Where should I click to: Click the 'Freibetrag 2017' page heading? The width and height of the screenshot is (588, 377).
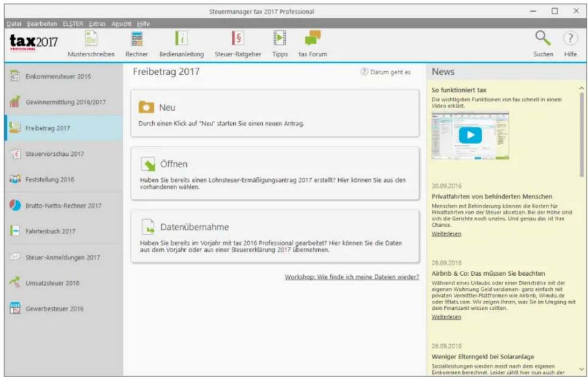[166, 71]
